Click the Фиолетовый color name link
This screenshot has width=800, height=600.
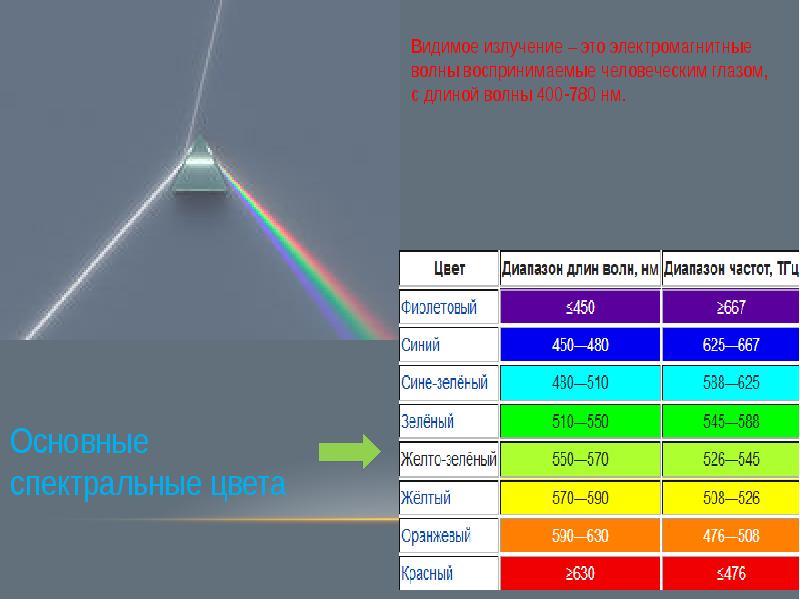(439, 308)
